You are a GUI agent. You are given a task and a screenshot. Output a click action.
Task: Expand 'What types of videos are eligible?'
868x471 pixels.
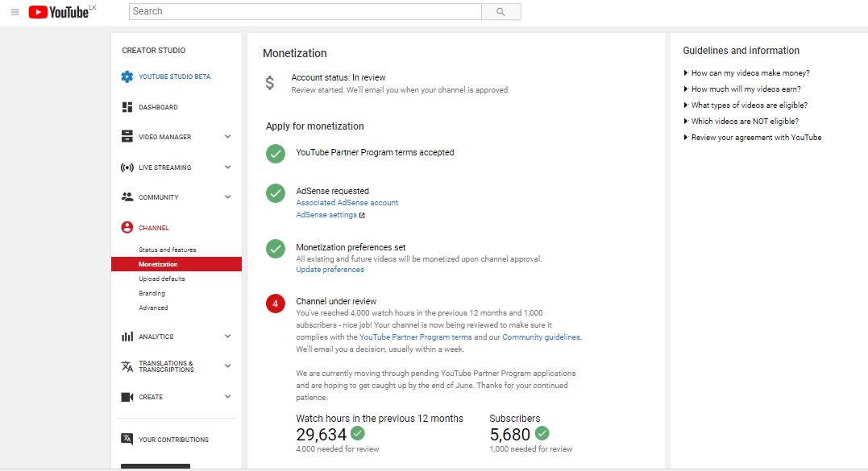745,105
